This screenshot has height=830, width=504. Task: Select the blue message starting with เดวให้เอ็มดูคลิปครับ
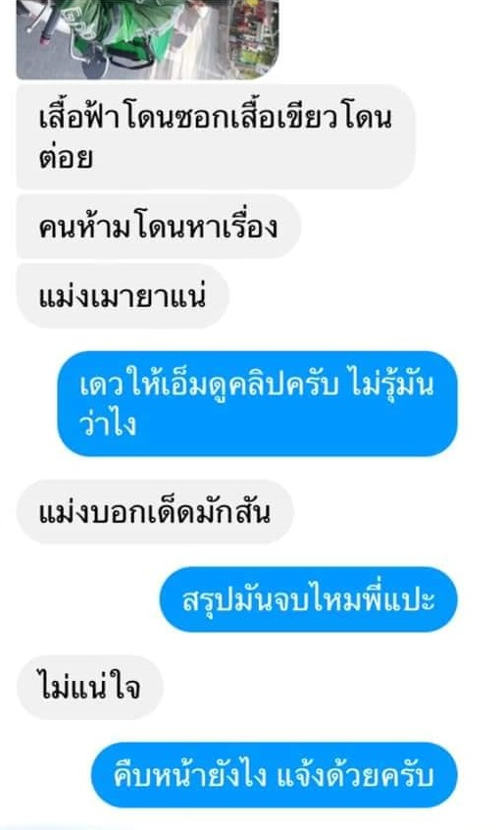[257, 403]
